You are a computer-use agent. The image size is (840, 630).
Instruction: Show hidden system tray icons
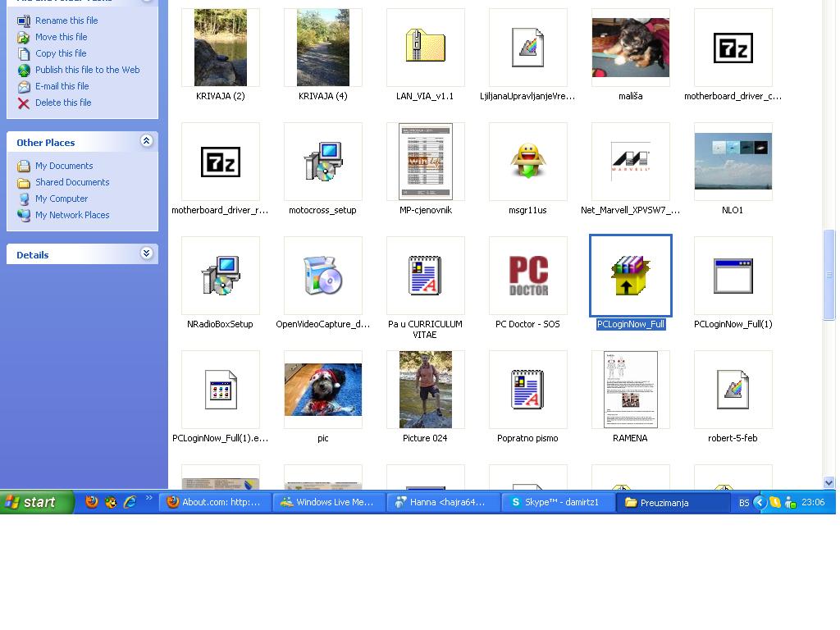pos(759,502)
